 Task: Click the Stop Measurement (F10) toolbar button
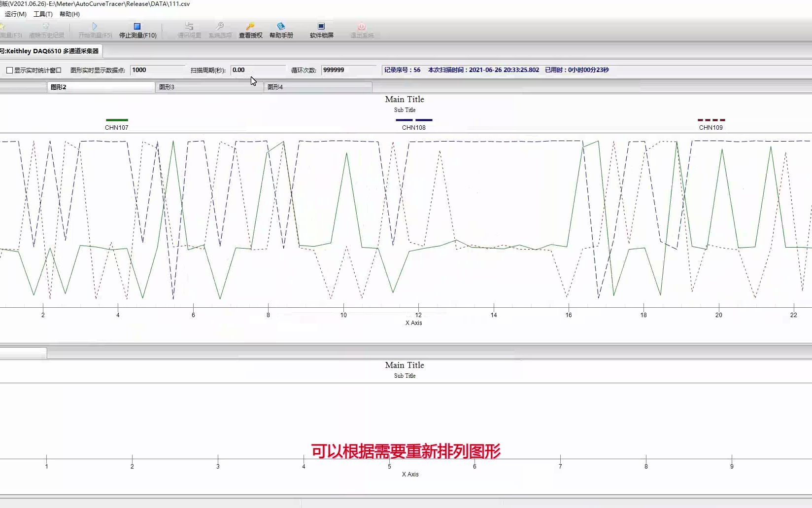137,30
